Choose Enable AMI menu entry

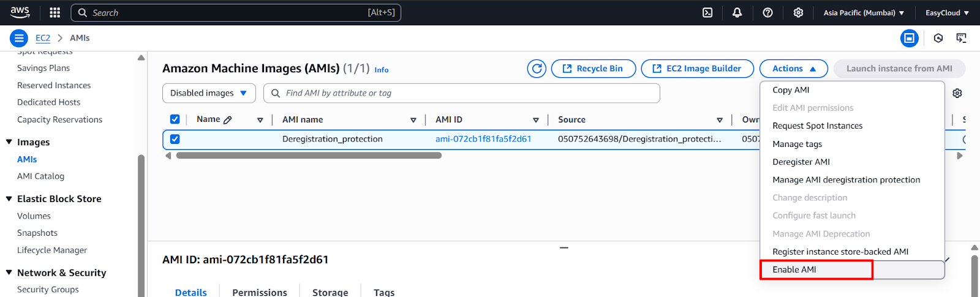tap(852, 269)
